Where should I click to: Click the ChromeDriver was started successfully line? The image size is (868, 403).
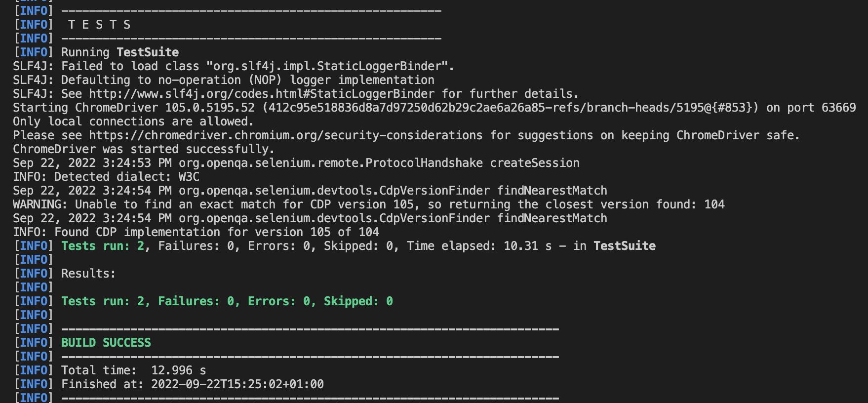(144, 149)
